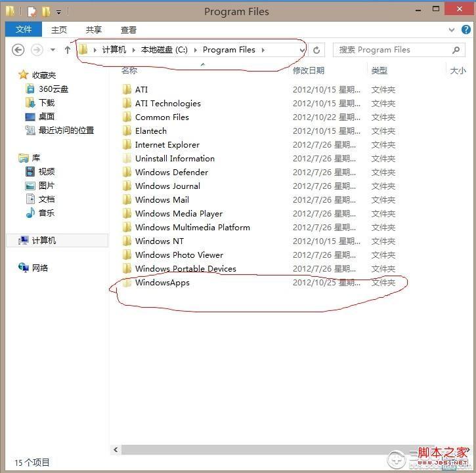Go forward using the Forward arrow
Viewport: 476px width, 473px height.
tap(37, 50)
